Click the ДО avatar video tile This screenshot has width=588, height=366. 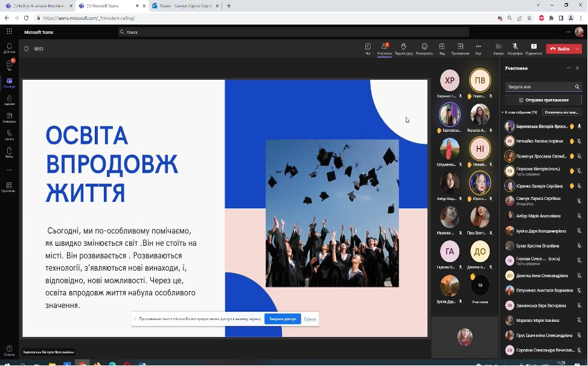click(x=480, y=252)
